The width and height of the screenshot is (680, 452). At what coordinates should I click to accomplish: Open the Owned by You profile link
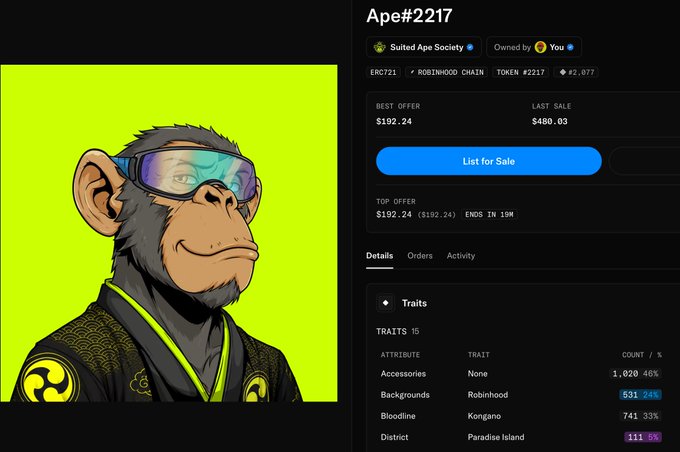pos(534,47)
